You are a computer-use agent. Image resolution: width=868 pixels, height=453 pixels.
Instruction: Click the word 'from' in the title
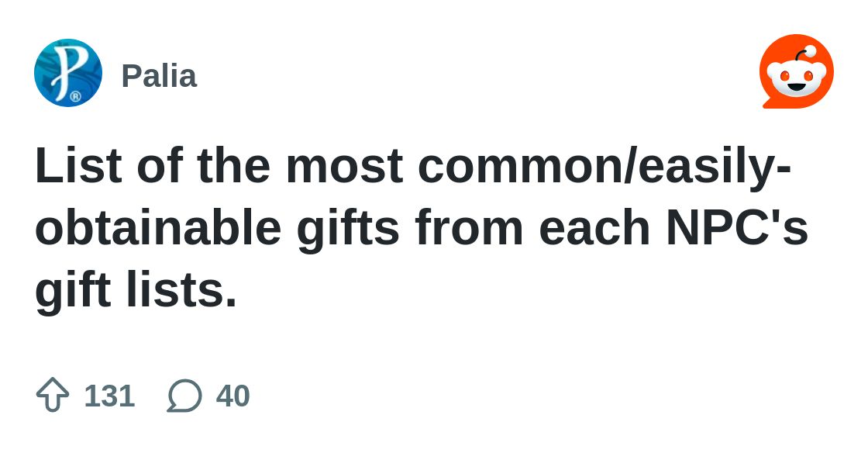pos(468,227)
